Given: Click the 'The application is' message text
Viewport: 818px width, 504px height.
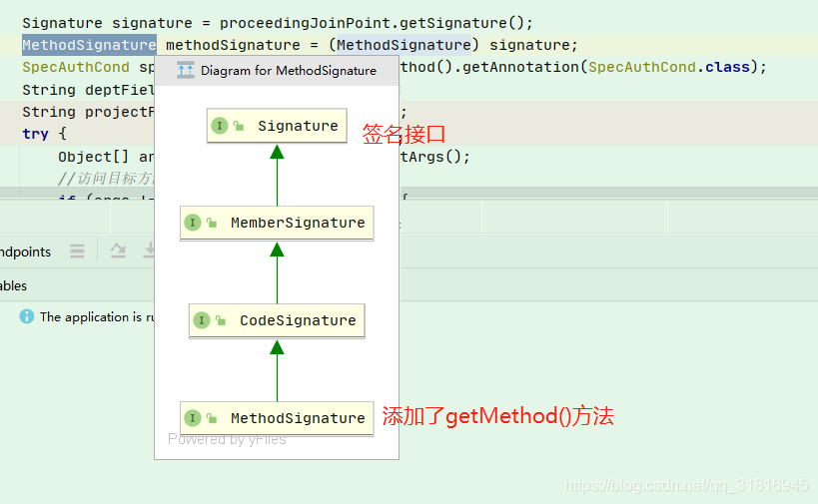Looking at the screenshot, I should [x=97, y=317].
